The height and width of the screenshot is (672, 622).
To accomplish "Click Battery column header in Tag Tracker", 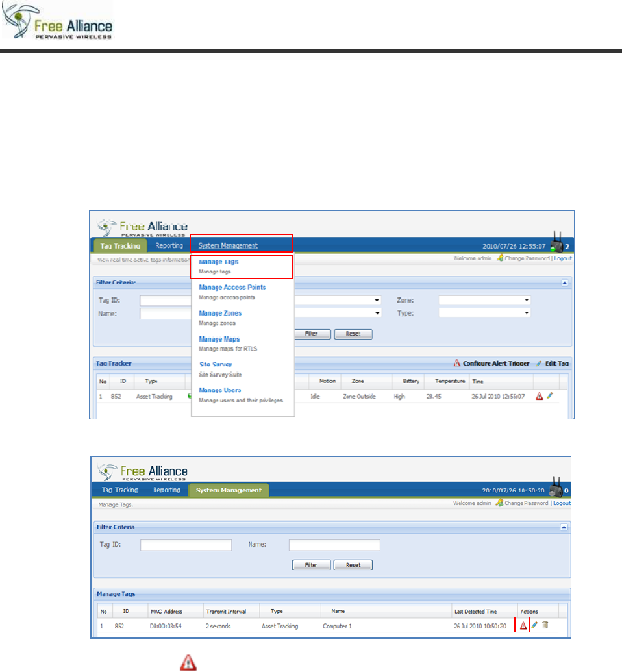I will pos(411,381).
